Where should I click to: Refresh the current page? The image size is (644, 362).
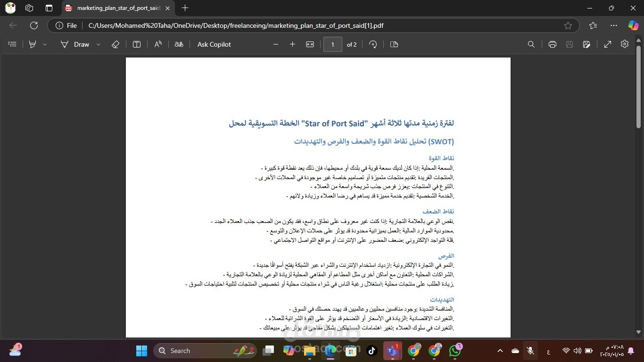[x=34, y=25]
